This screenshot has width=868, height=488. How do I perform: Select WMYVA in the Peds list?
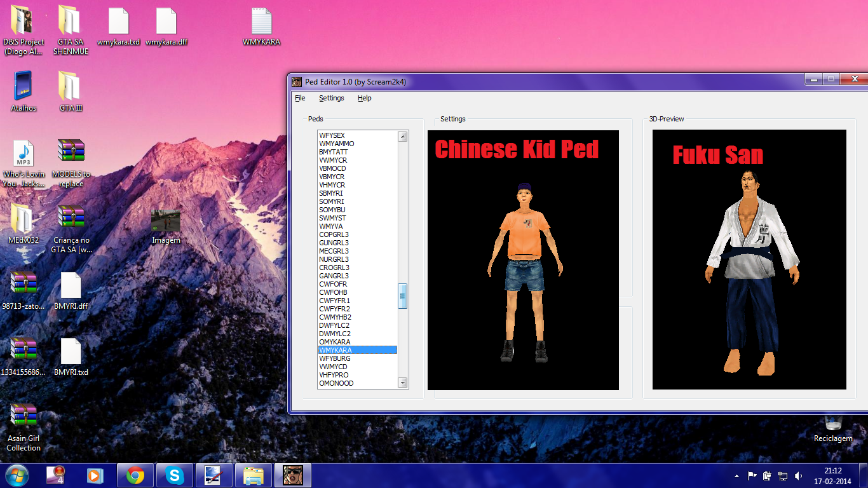pyautogui.click(x=358, y=226)
